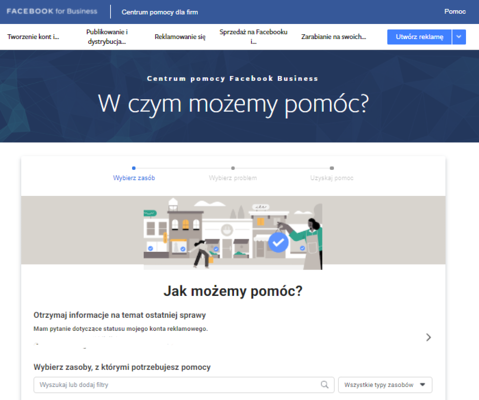Screen dimensions: 479x400
Task: Open Zarabianie na swoich menu
Action: point(334,37)
